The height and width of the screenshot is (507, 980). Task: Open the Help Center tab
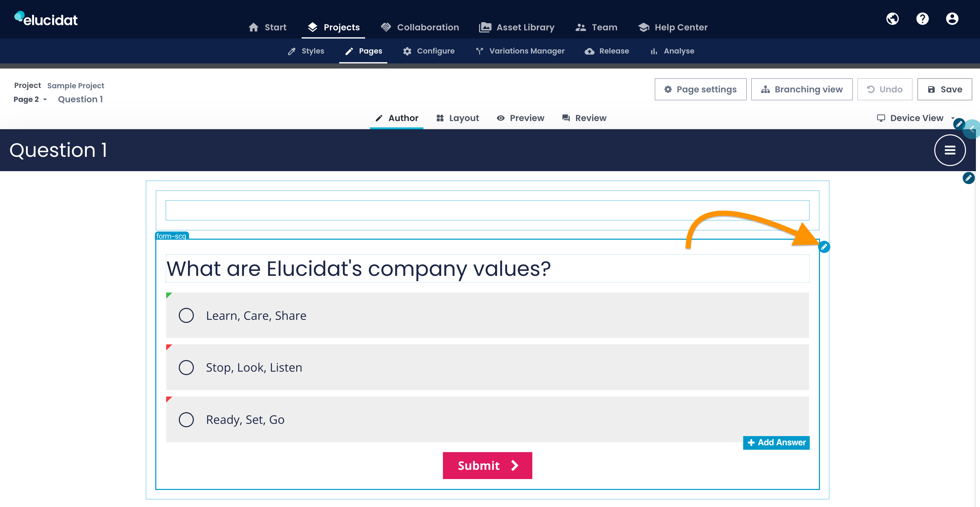tap(673, 27)
